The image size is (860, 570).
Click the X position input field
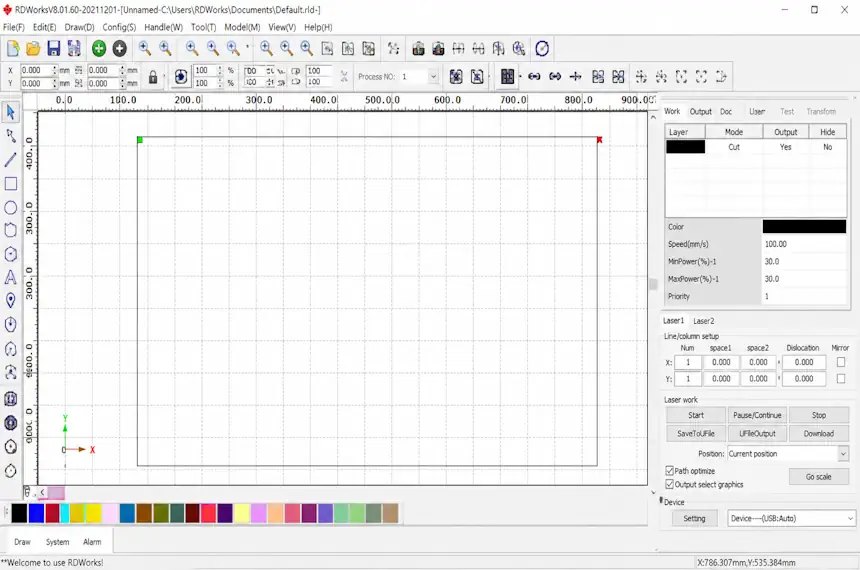click(x=36, y=70)
